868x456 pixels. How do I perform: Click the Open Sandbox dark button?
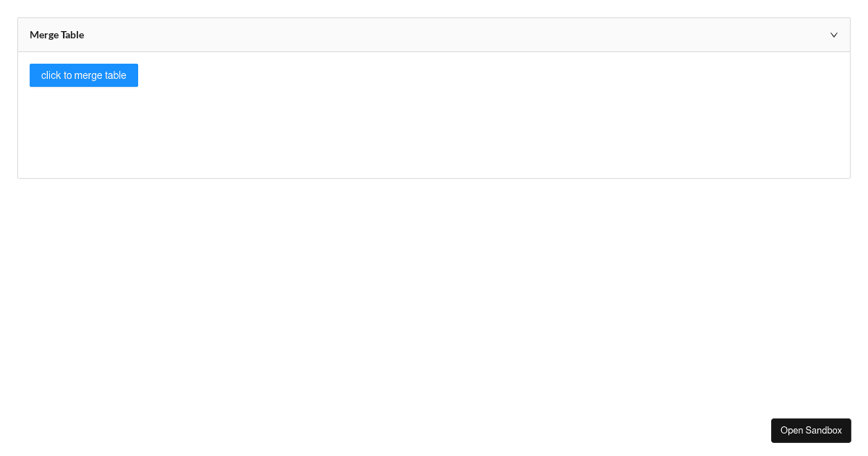point(811,431)
